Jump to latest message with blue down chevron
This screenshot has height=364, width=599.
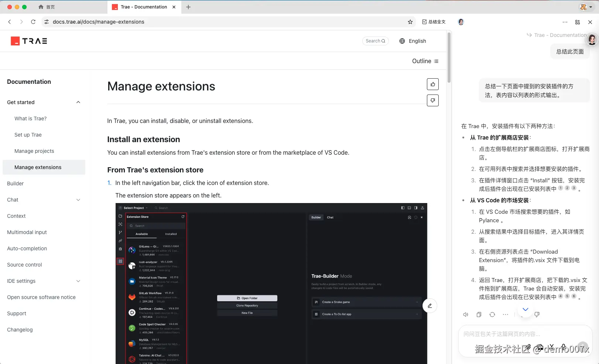pyautogui.click(x=526, y=309)
